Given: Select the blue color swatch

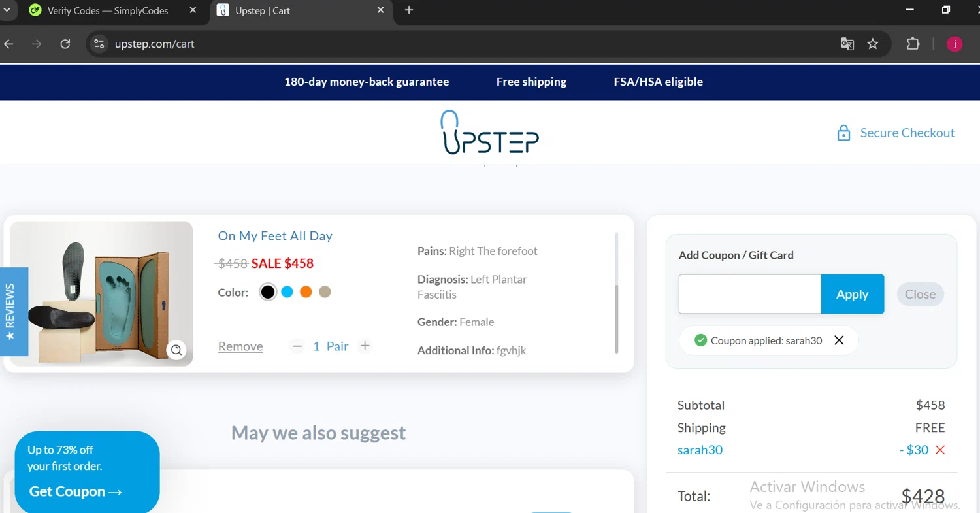Looking at the screenshot, I should [287, 292].
